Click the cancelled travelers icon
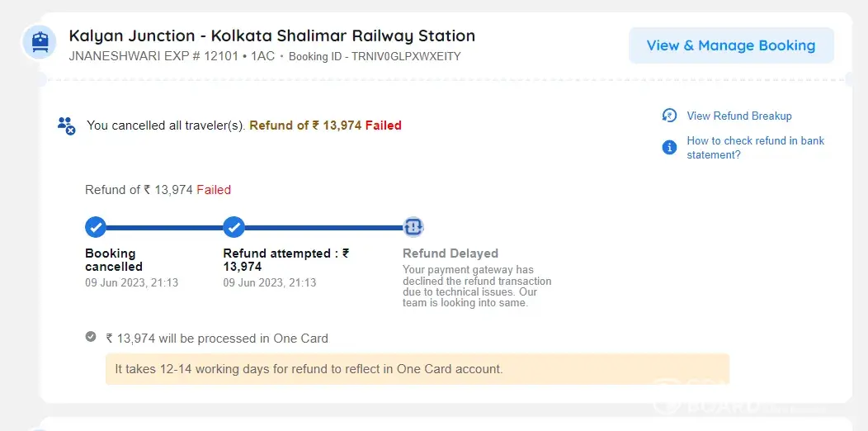 [x=66, y=126]
